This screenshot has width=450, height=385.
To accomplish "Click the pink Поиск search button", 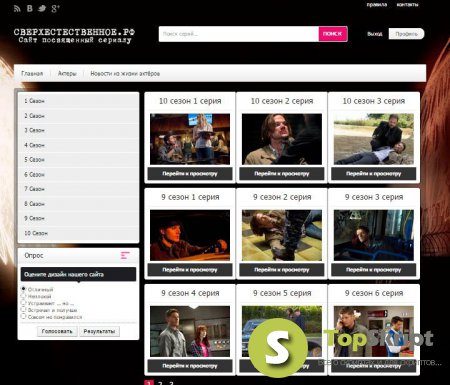I will [333, 34].
